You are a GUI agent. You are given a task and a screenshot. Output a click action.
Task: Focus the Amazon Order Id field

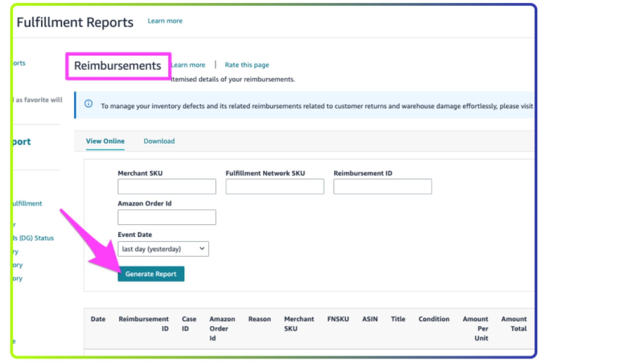167,217
